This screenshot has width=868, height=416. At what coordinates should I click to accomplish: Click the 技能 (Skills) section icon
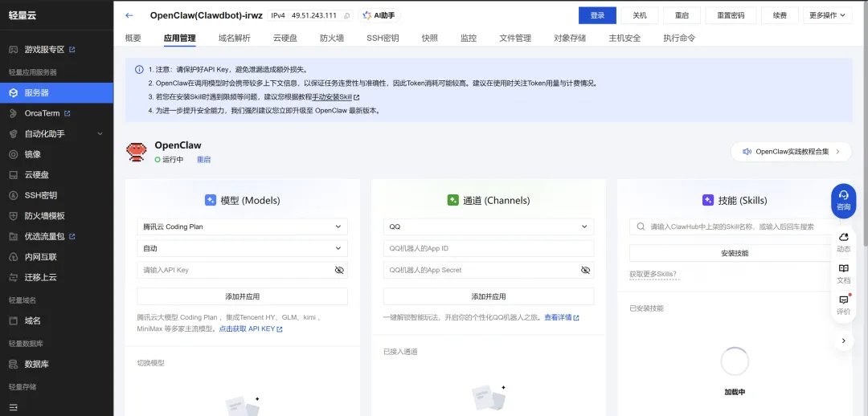click(708, 200)
